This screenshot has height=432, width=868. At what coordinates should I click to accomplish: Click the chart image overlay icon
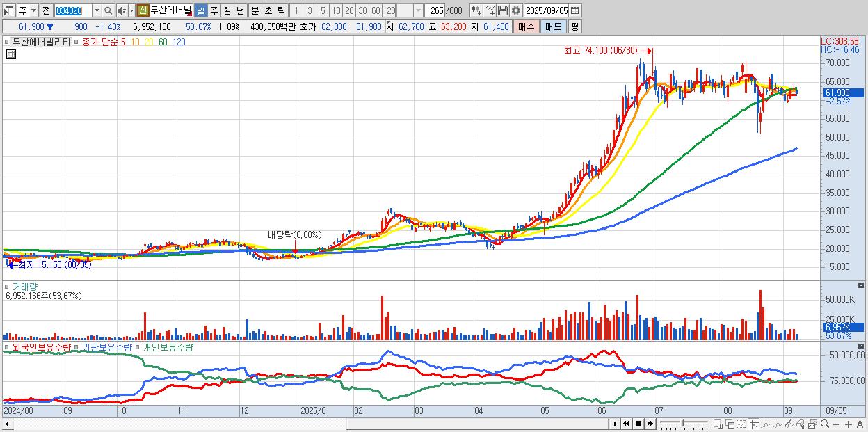tap(813, 424)
